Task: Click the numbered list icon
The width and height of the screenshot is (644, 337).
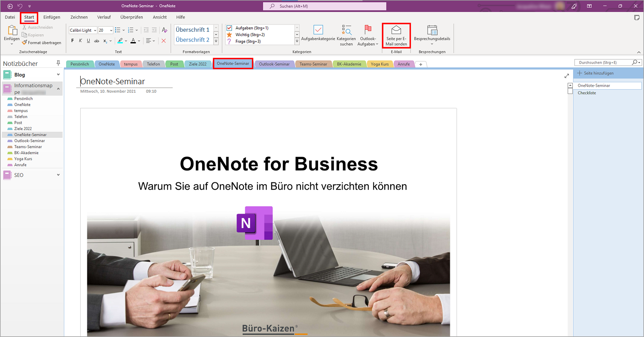Action: 131,30
